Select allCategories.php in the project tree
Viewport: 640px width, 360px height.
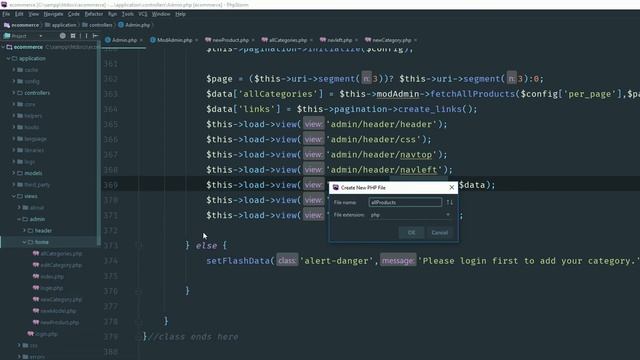pyautogui.click(x=61, y=253)
